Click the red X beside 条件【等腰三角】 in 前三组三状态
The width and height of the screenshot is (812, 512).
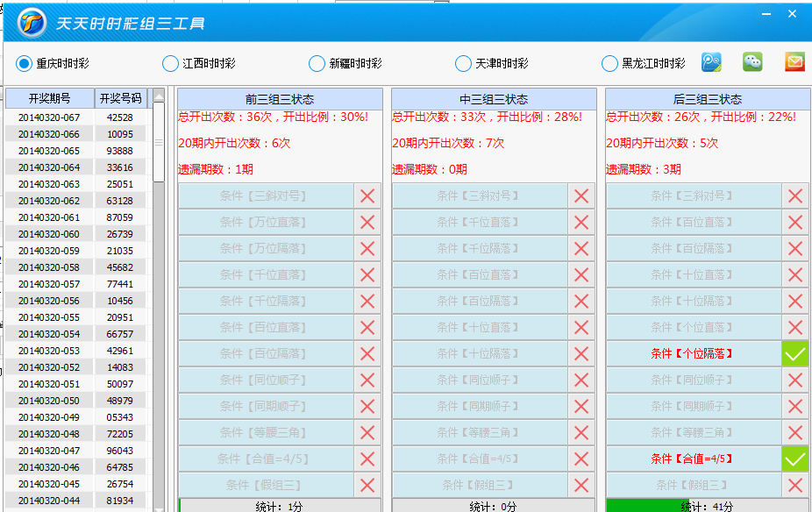click(367, 432)
